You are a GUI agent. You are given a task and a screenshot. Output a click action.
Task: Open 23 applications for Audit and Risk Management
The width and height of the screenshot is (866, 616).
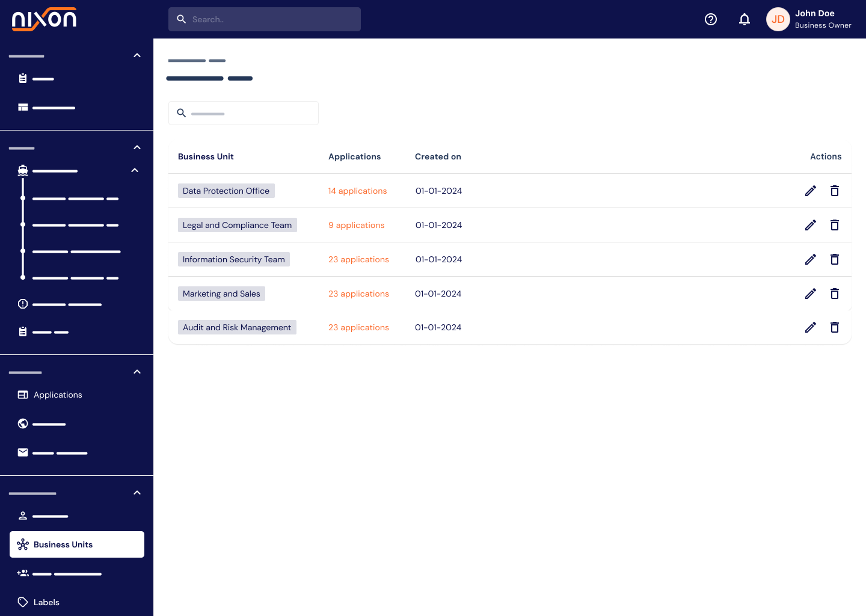(x=358, y=327)
